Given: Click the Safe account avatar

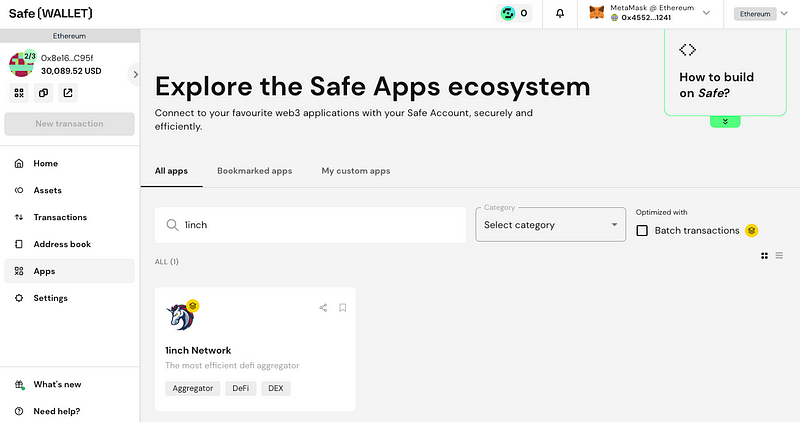Looking at the screenshot, I should (21, 64).
